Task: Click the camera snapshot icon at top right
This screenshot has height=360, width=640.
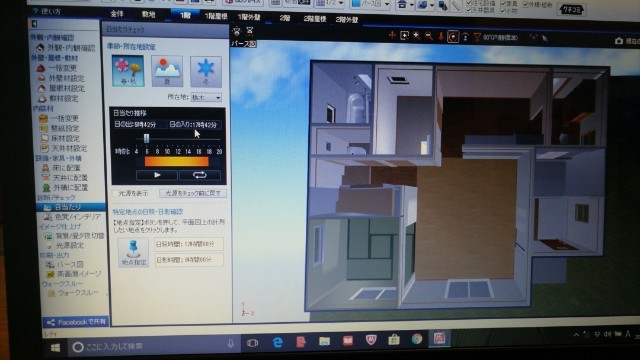Action: tap(619, 41)
